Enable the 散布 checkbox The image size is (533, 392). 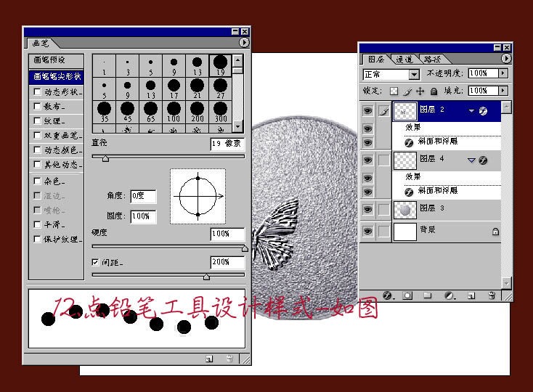[x=37, y=106]
